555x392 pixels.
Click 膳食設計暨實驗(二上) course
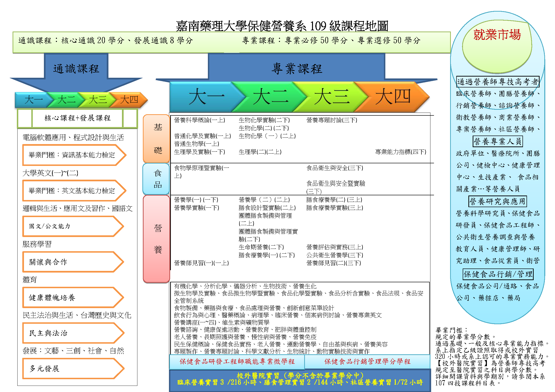(267, 208)
